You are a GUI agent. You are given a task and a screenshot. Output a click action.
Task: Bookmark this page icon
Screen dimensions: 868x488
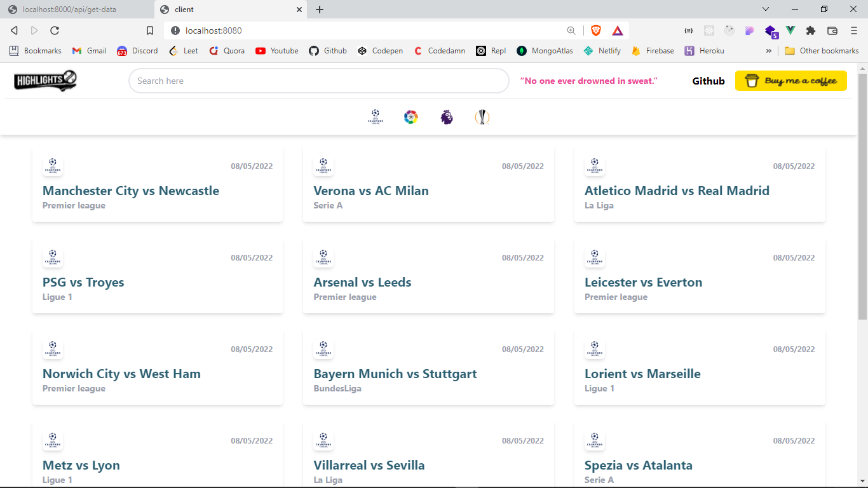150,30
